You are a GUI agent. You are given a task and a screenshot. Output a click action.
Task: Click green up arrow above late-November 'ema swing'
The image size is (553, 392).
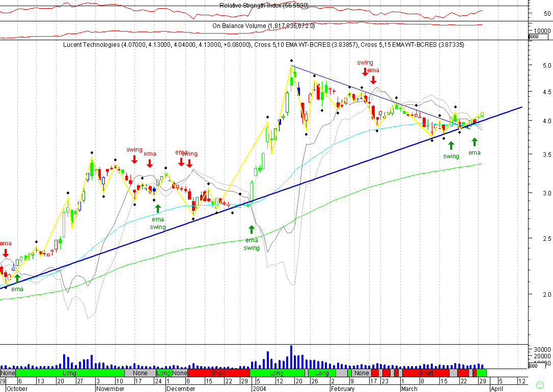click(158, 209)
